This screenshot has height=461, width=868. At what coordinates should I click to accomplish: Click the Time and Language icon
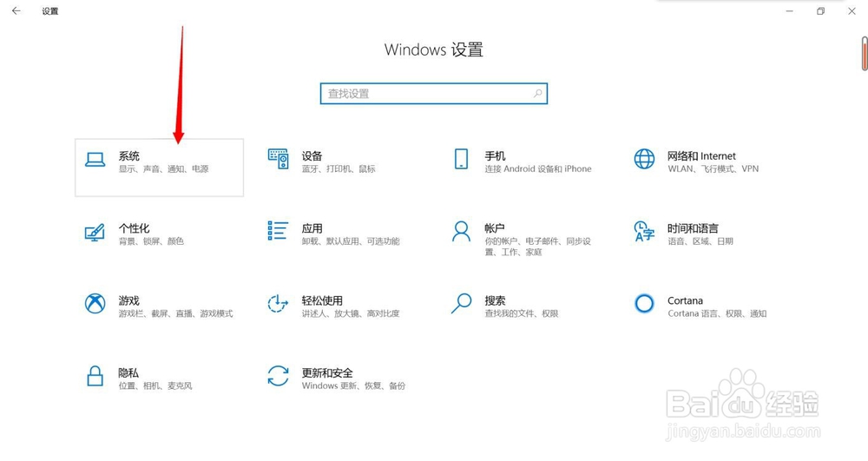click(644, 231)
